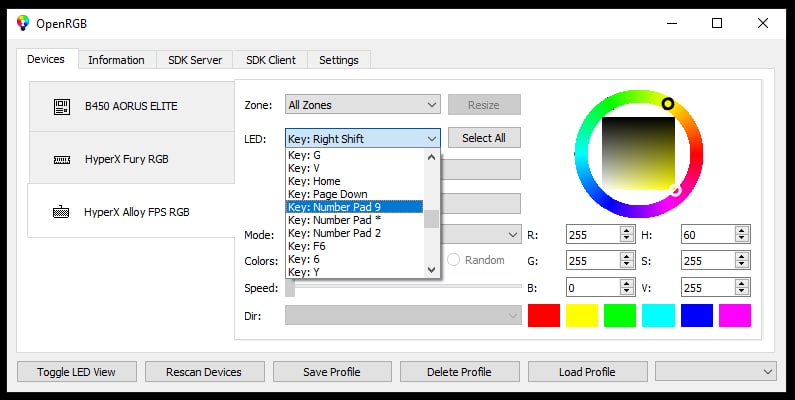Image resolution: width=795 pixels, height=400 pixels.
Task: Choose Key: 6 in LED list
Action: click(x=354, y=259)
